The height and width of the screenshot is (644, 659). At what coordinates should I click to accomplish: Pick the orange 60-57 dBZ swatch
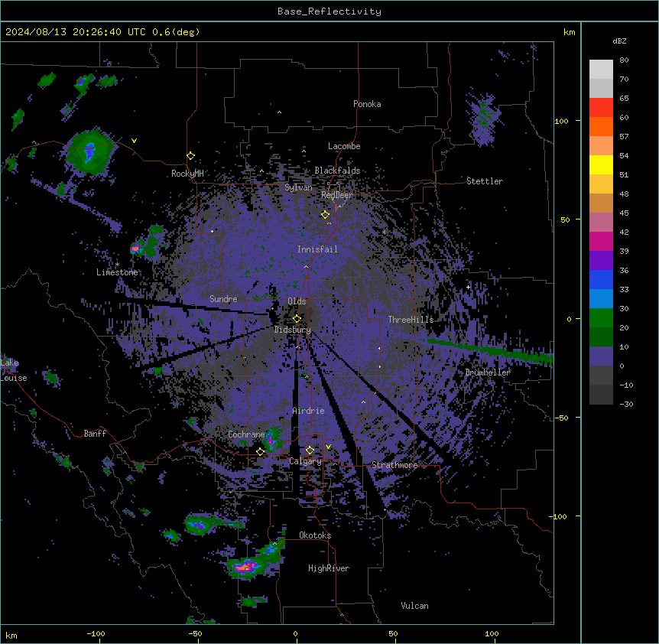[601, 126]
